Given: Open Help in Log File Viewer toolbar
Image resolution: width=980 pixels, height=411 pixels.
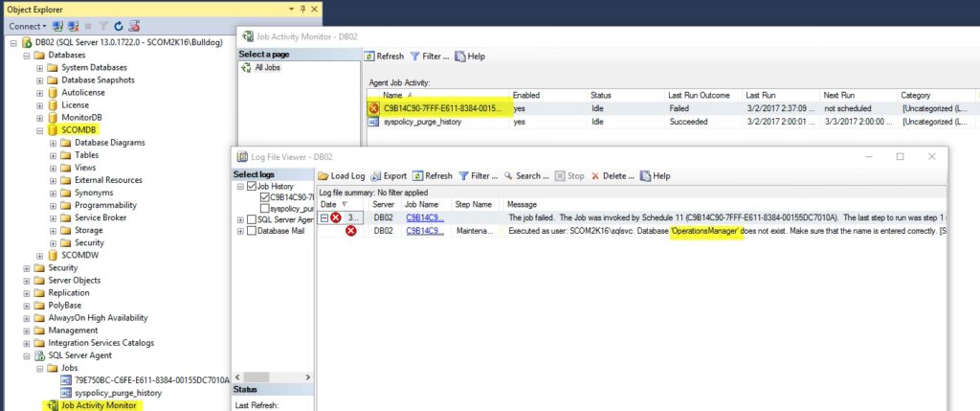Looking at the screenshot, I should tap(655, 176).
